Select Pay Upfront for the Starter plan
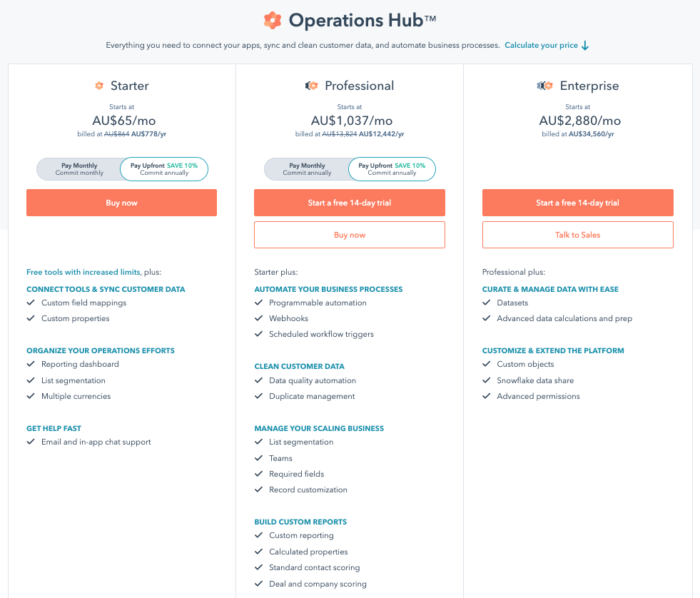This screenshot has width=700, height=598. (163, 168)
